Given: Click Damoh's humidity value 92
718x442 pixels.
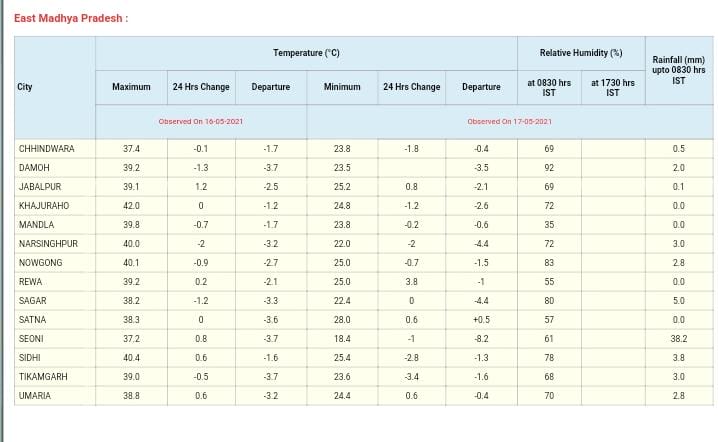Looking at the screenshot, I should pyautogui.click(x=548, y=168).
